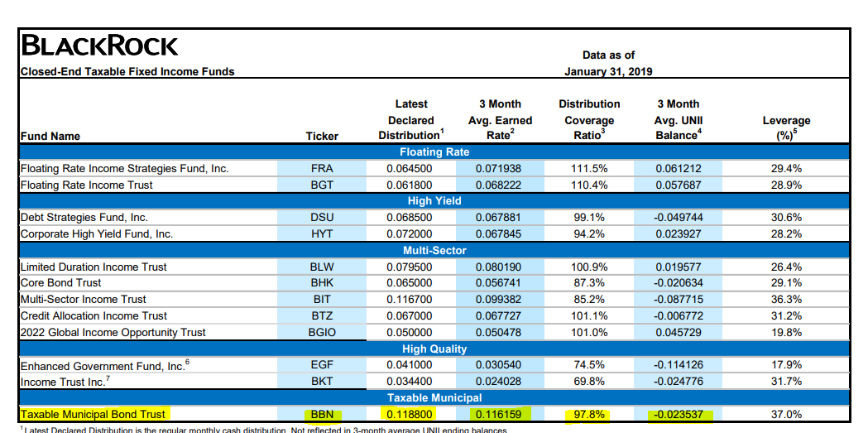
Task: Click the 'Floating Rate' section band
Action: (434, 152)
